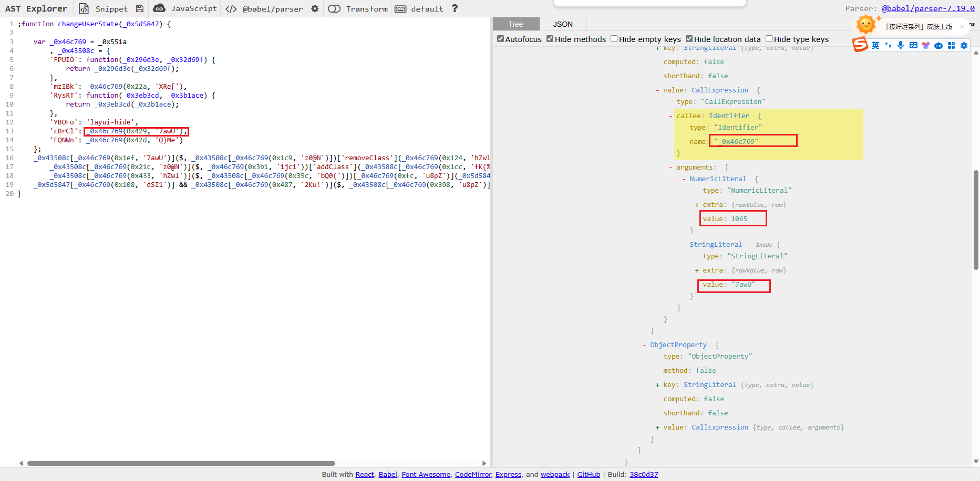Image resolution: width=980 pixels, height=481 pixels.
Task: Collapse the lower ObjectProperty node
Action: click(644, 345)
